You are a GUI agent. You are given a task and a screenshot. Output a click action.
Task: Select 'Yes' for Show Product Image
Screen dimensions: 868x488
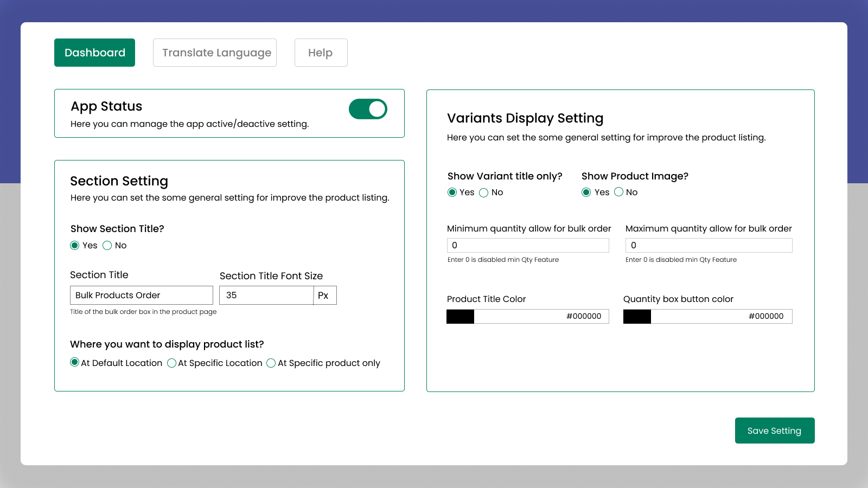pyautogui.click(x=586, y=192)
